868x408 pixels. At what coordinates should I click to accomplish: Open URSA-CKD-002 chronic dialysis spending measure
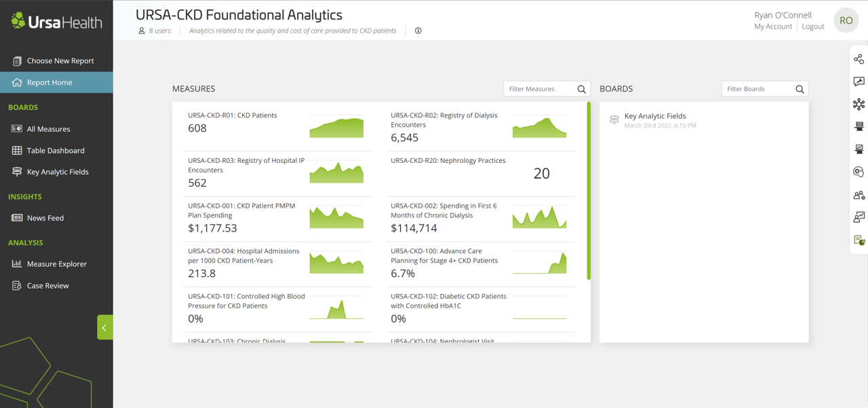click(x=481, y=218)
